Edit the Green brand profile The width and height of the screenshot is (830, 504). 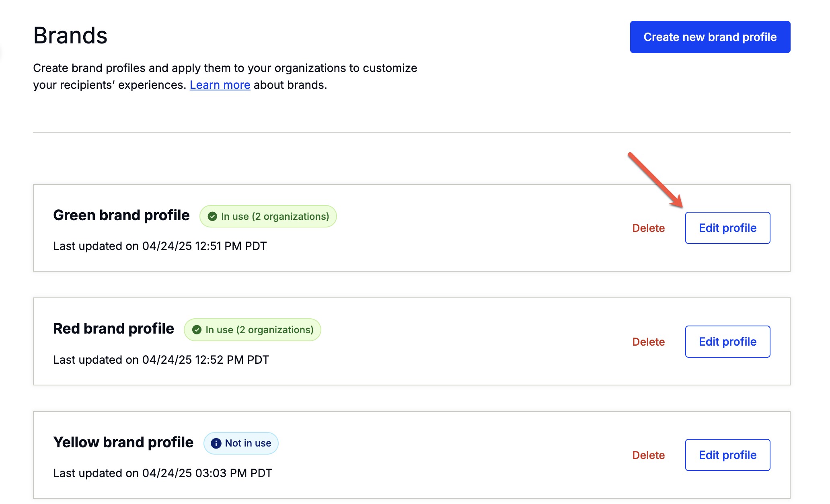point(727,228)
